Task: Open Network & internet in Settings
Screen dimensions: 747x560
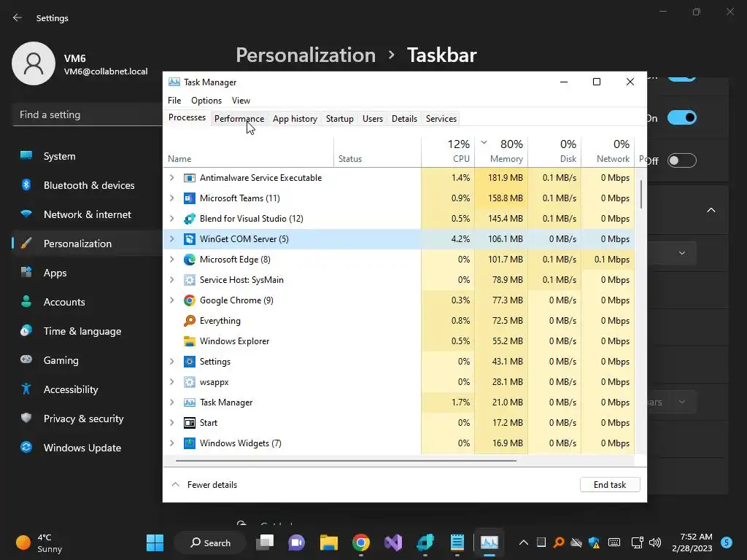Action: point(88,214)
